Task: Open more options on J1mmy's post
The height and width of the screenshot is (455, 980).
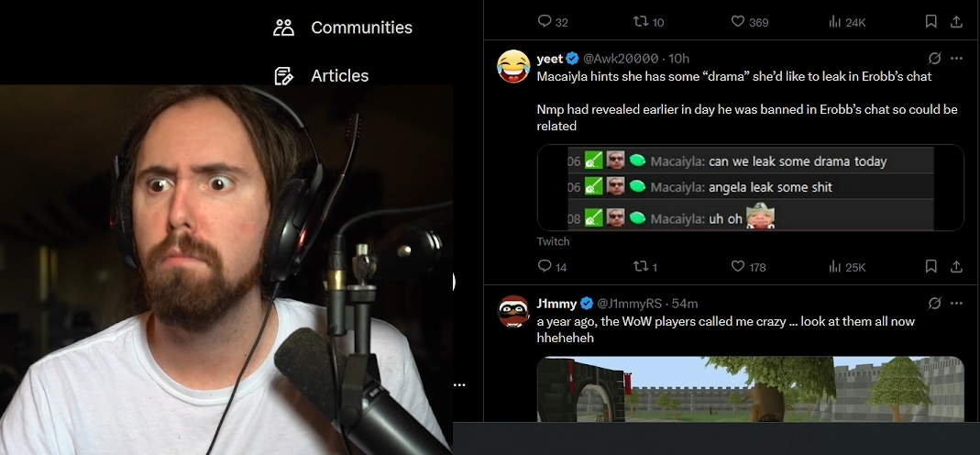Action: coord(956,303)
